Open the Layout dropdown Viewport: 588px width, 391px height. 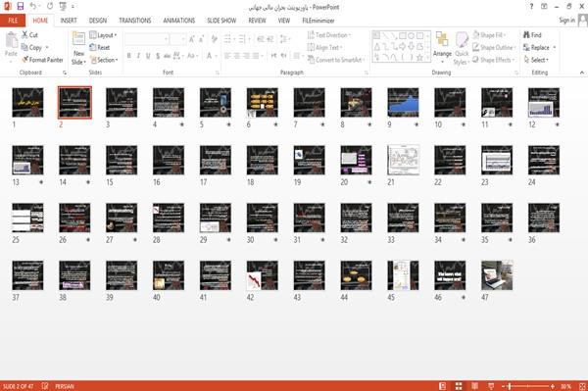click(103, 35)
